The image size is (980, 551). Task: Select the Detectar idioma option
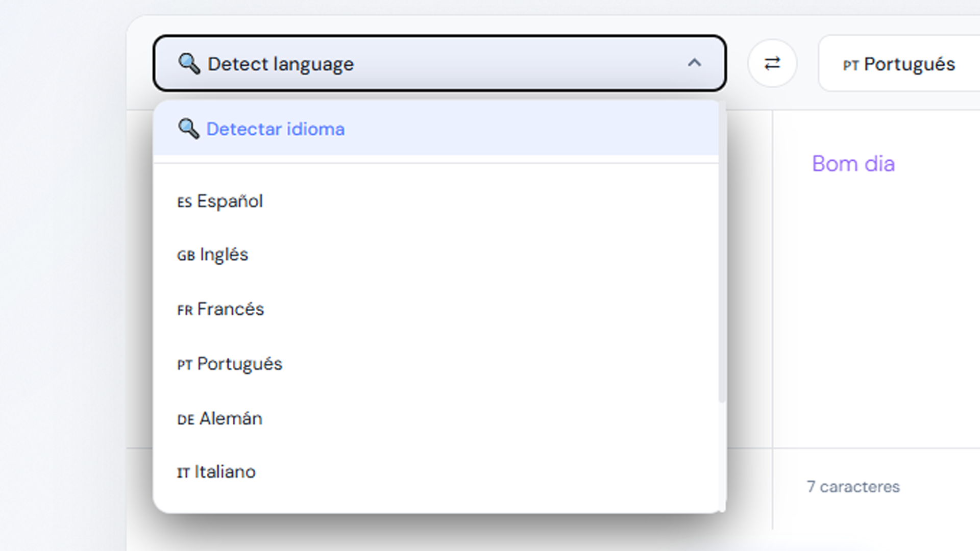pos(275,129)
